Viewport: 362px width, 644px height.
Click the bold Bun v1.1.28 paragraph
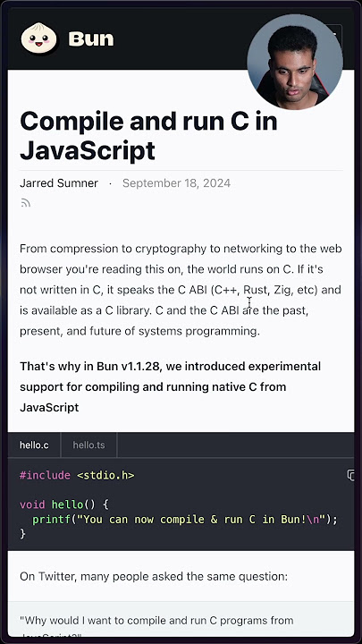[x=171, y=386]
